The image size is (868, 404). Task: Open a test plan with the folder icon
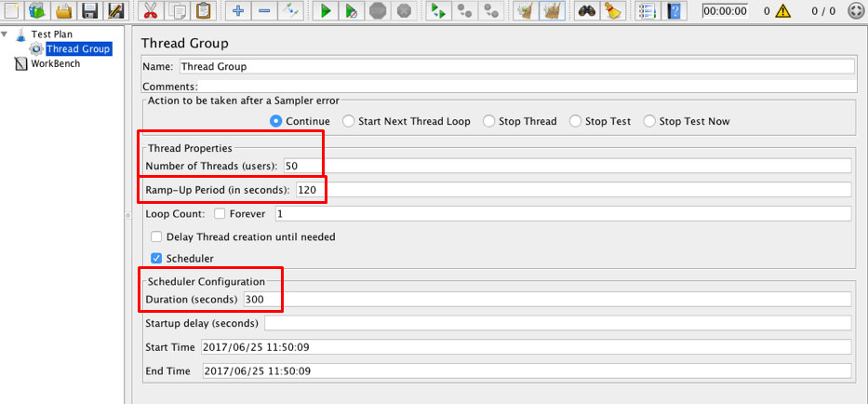point(65,10)
